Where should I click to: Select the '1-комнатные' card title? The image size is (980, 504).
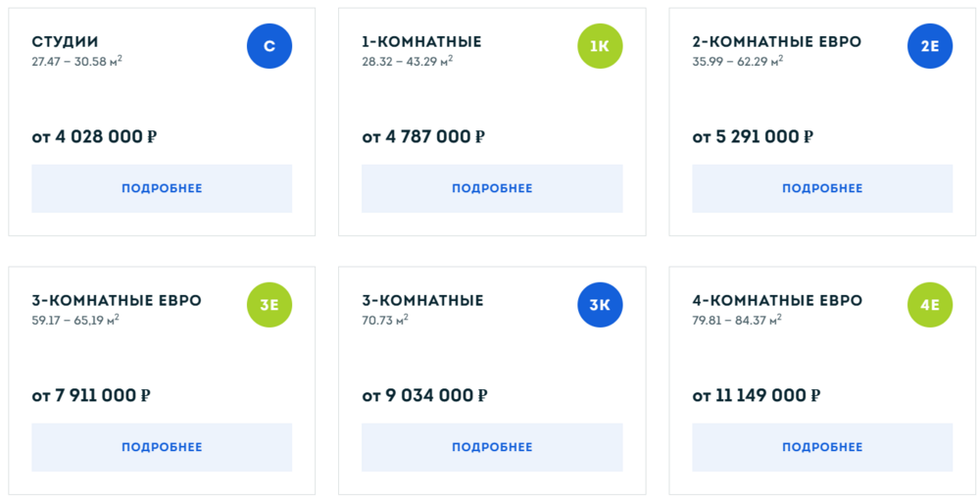tap(421, 42)
